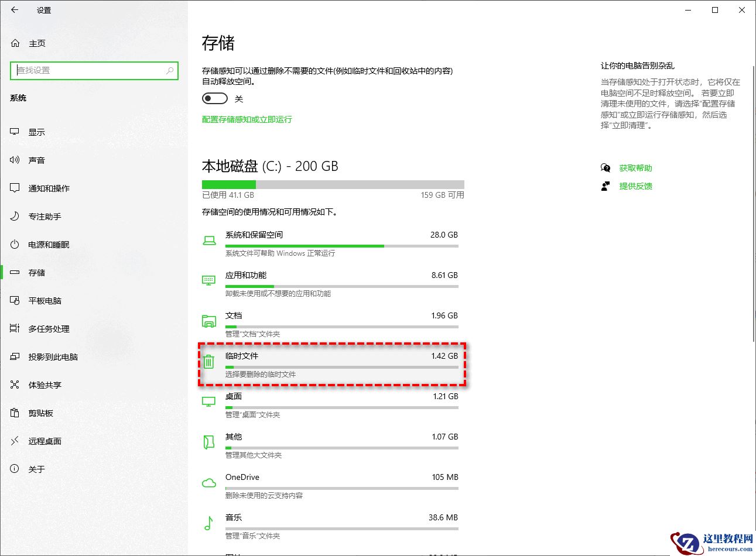The image size is (756, 556).
Task: Open 剪贴板 settings via clipboard icon
Action: (14, 413)
